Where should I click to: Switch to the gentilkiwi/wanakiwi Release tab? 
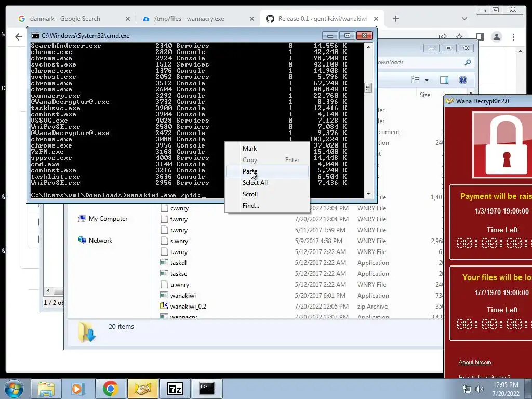[x=322, y=19]
